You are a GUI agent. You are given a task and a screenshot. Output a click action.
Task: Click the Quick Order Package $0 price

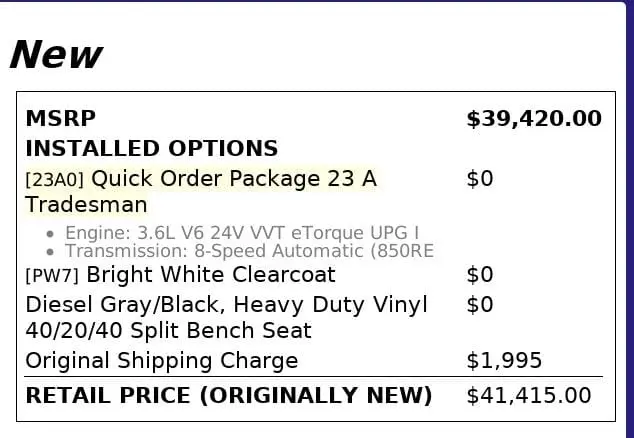[480, 179]
